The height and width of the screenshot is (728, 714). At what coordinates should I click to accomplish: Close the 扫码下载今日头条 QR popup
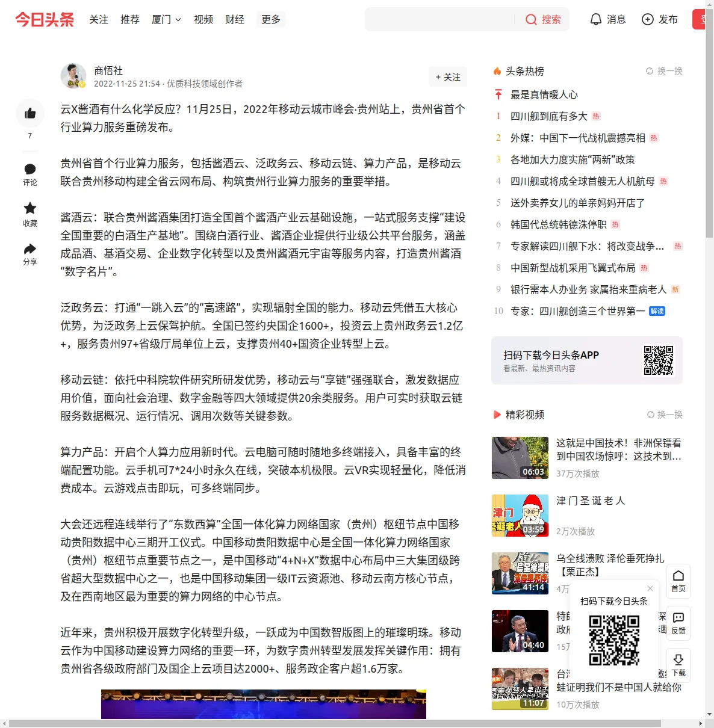click(x=650, y=588)
